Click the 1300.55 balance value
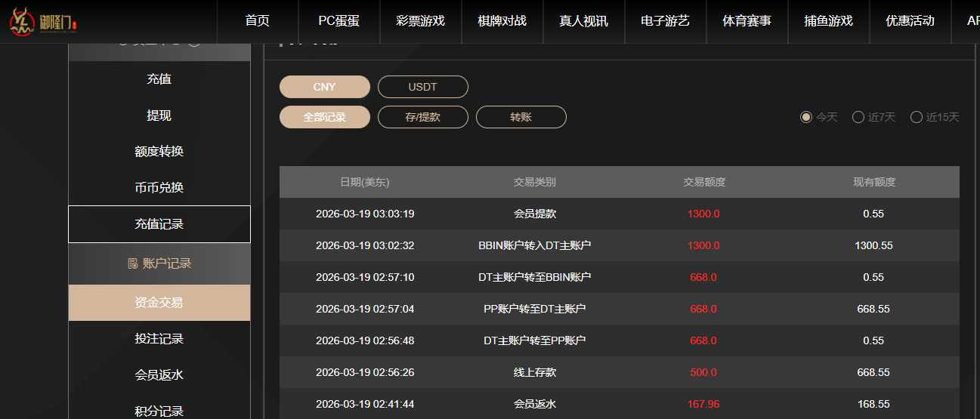Viewport: 980px width, 419px height. pyautogui.click(x=873, y=245)
